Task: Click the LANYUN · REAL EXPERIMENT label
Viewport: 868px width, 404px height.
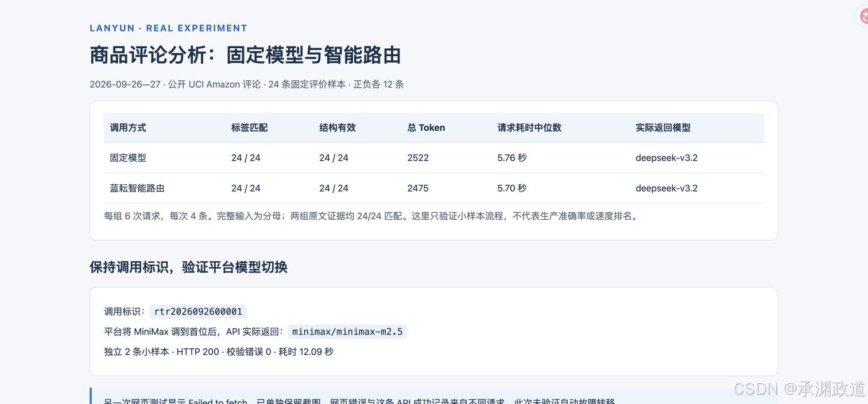Action: tap(168, 28)
